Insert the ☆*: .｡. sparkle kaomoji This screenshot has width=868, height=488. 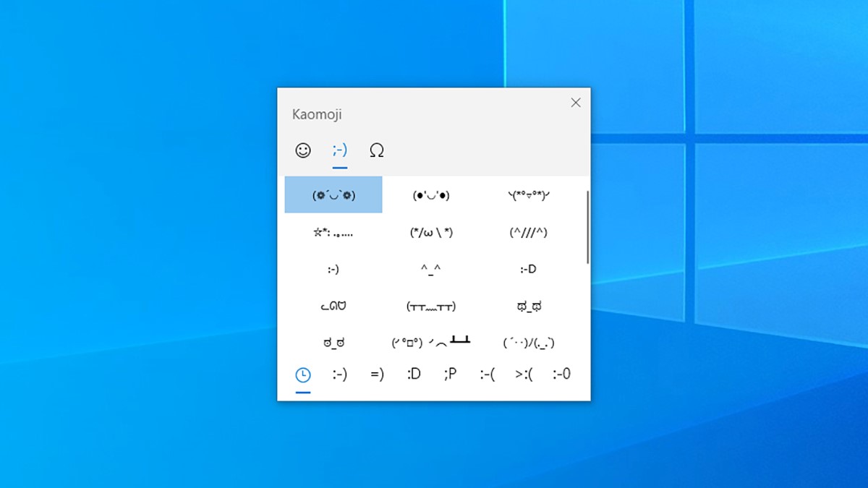[333, 232]
